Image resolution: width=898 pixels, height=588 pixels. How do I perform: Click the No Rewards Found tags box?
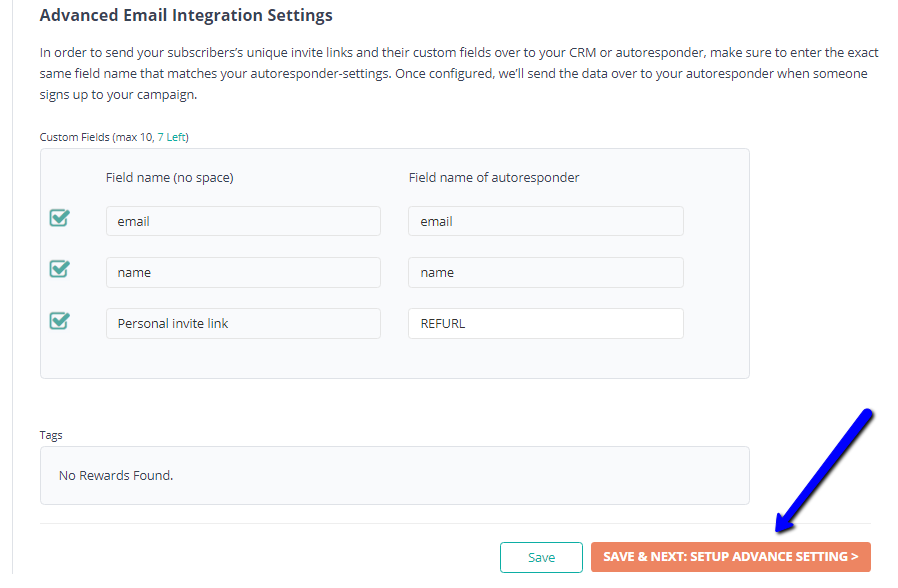(394, 475)
